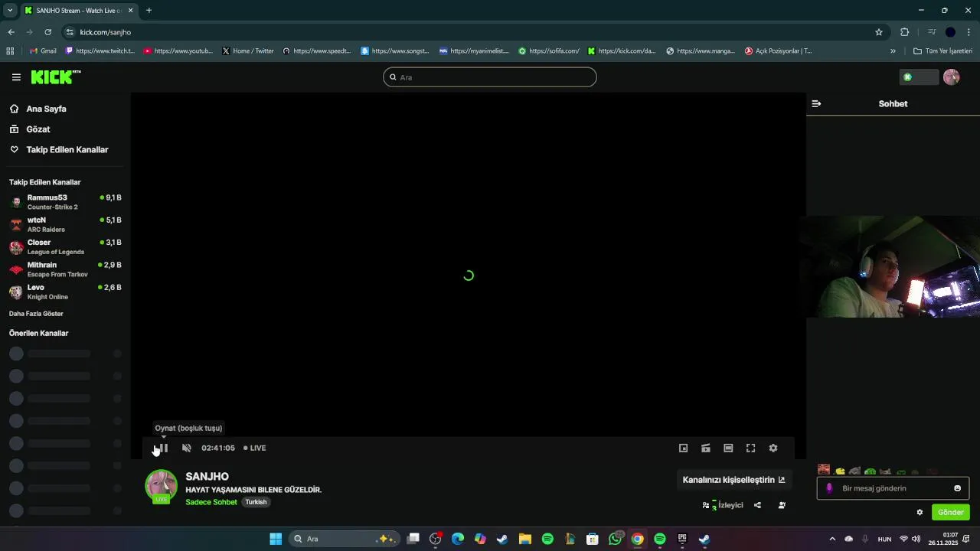Open the Kick hamburger sidebar menu
Viewport: 980px width, 551px height.
[16, 77]
